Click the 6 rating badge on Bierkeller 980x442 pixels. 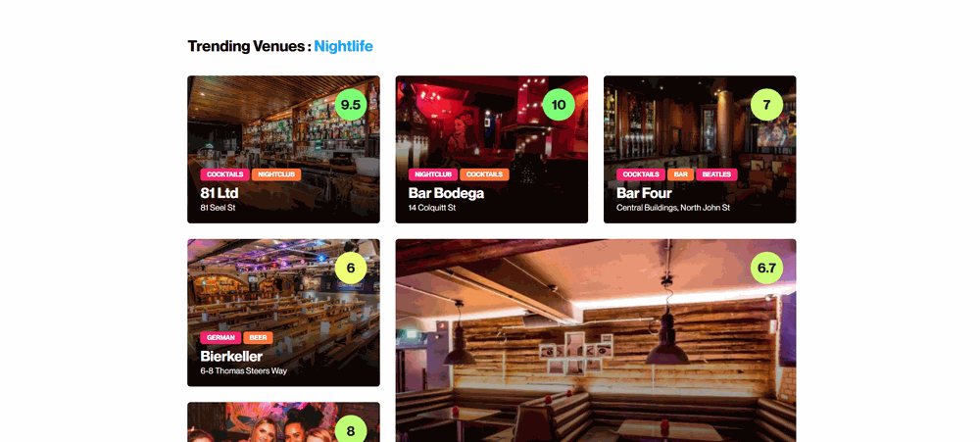(351, 269)
